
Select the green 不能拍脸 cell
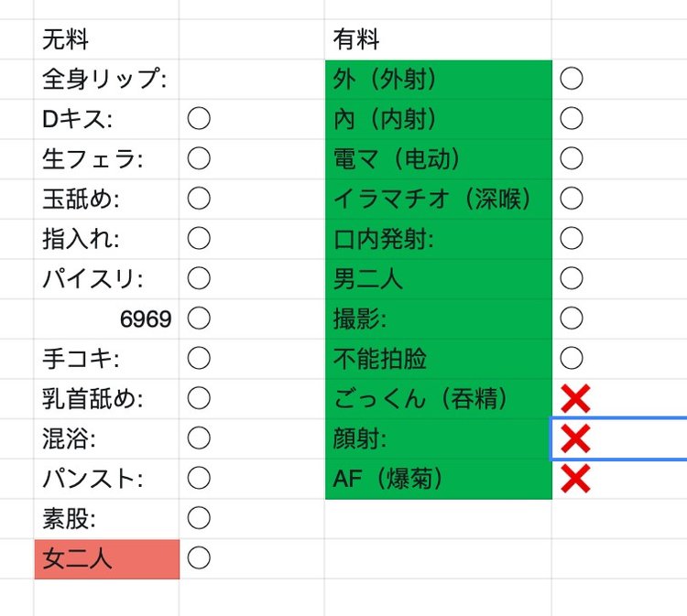438,358
